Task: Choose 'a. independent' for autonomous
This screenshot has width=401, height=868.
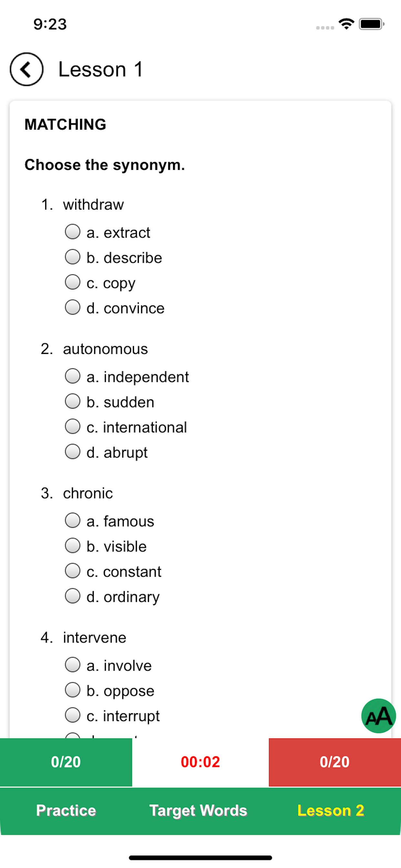Action: (x=72, y=376)
